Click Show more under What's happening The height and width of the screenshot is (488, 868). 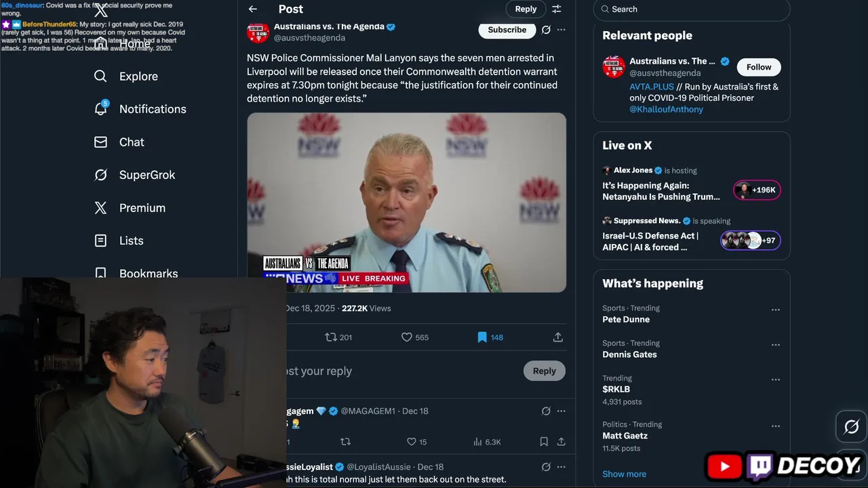coord(624,474)
